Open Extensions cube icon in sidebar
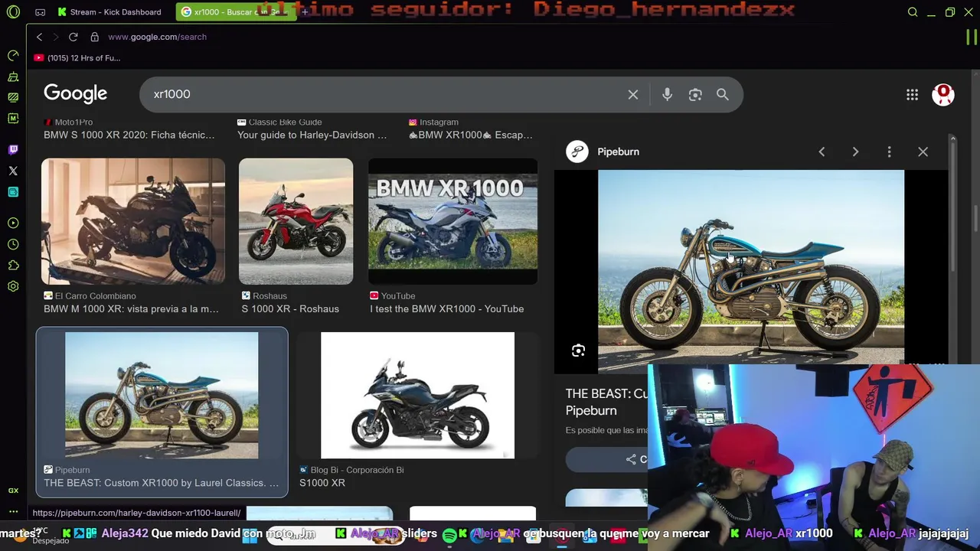The image size is (980, 551). (x=13, y=266)
